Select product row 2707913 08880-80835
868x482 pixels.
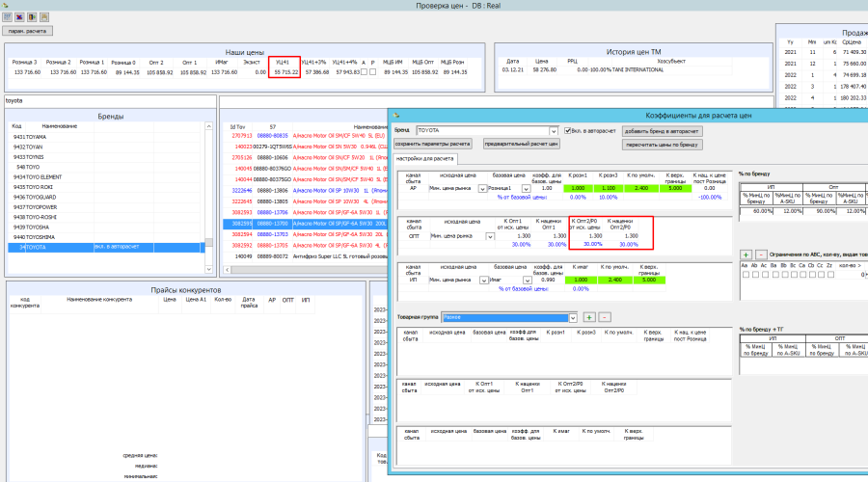(306, 136)
